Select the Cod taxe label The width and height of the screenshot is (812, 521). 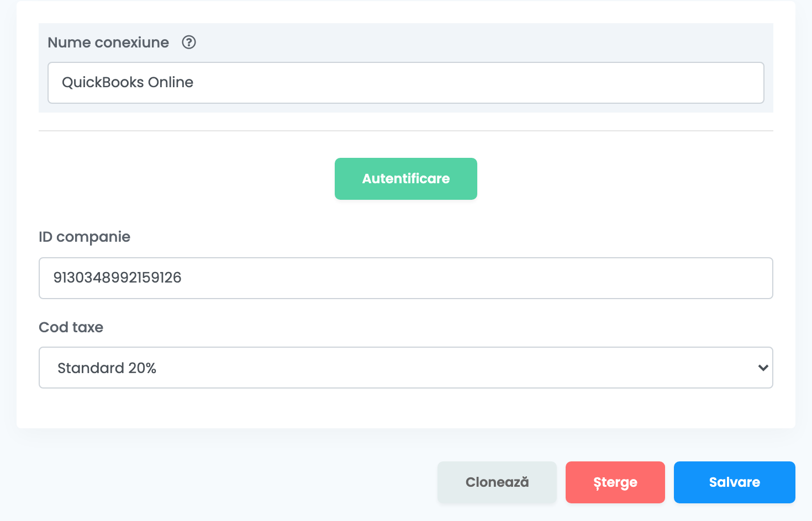[71, 327]
